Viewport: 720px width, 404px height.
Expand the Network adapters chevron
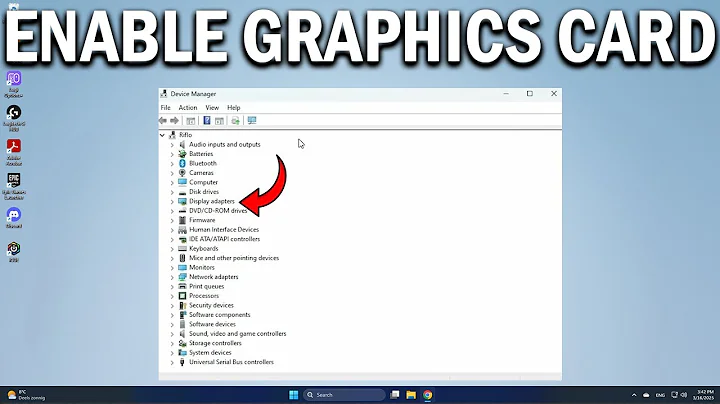coord(172,277)
